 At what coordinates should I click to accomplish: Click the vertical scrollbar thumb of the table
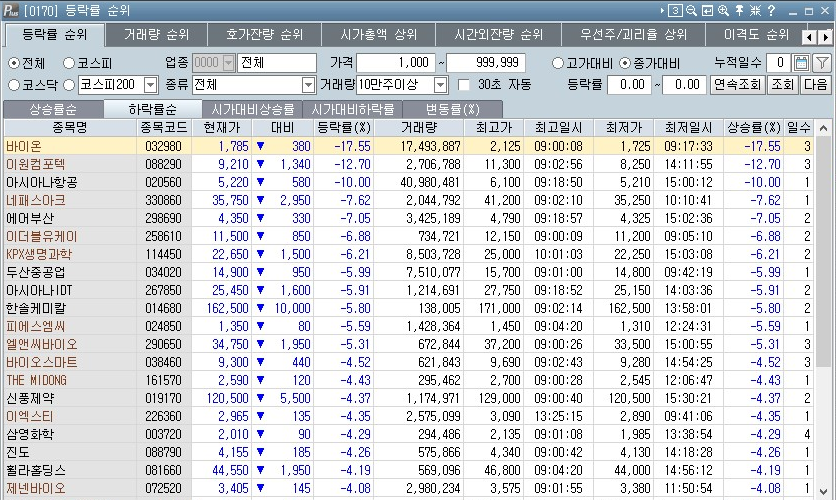pyautogui.click(x=823, y=252)
